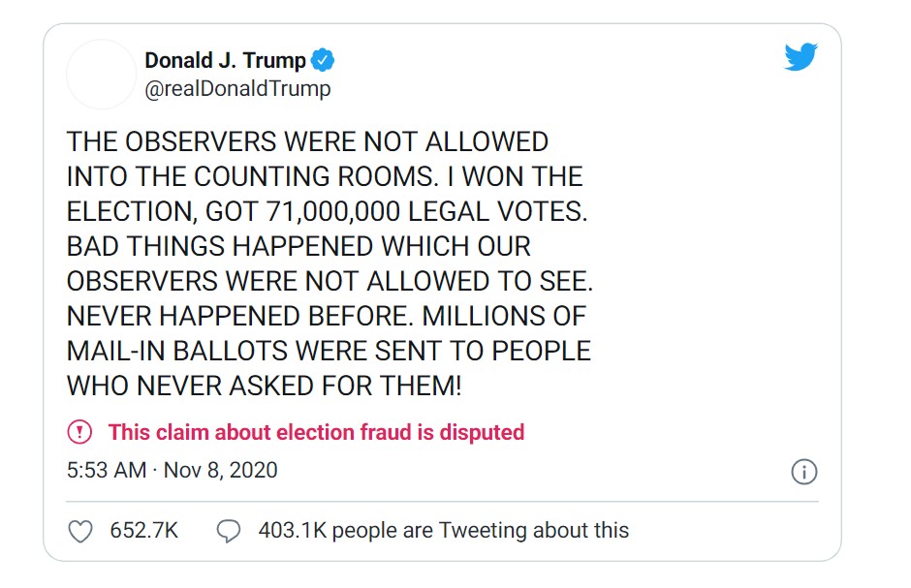This screenshot has height=588, width=911.
Task: Open Donald J. Trump's display name
Action: pyautogui.click(x=225, y=60)
